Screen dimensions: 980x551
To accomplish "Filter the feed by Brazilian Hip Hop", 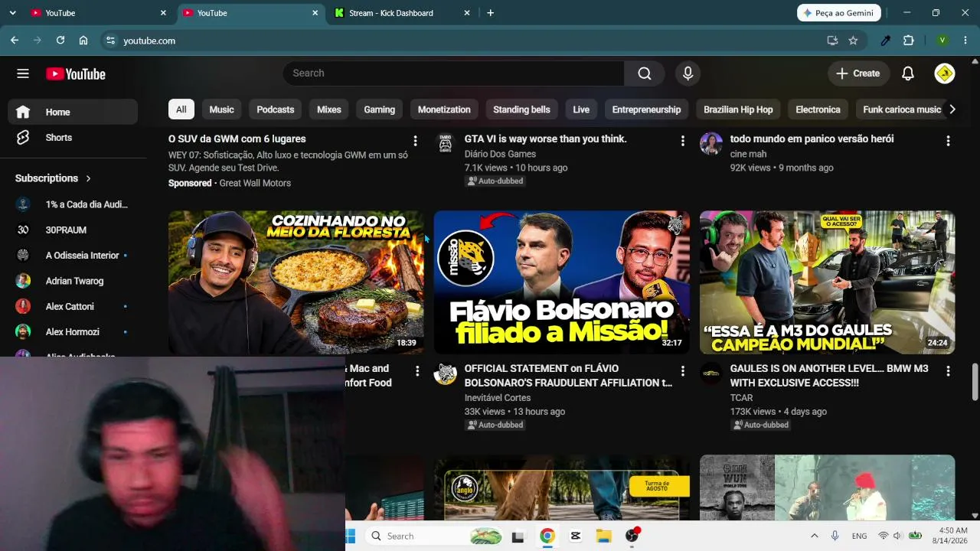I will pos(738,109).
